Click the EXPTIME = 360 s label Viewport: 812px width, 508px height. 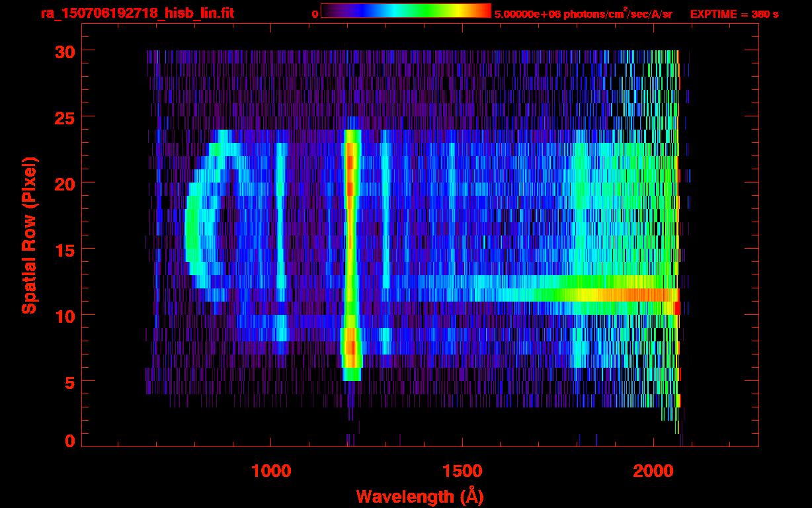[x=734, y=15]
